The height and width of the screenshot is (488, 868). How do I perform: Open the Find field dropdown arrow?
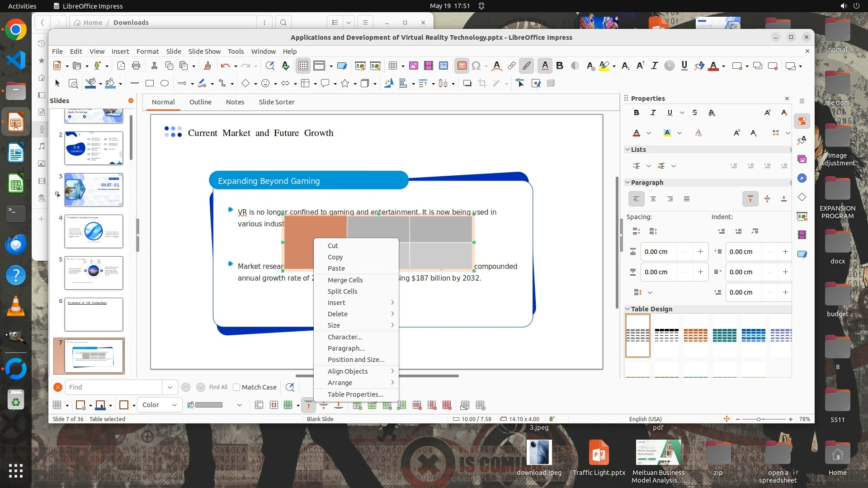pyautogui.click(x=170, y=387)
